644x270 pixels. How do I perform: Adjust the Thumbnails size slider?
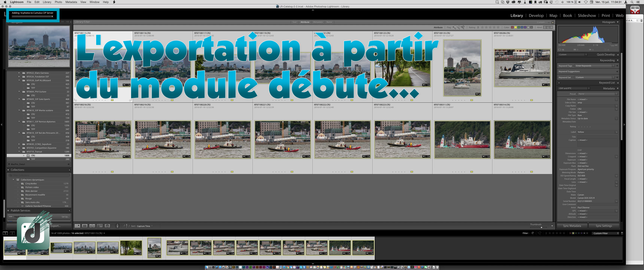[x=541, y=227]
